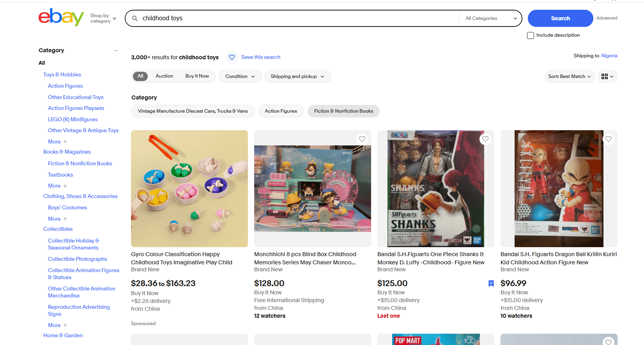This screenshot has width=644, height=345.
Task: Open Advanced search link
Action: point(607,18)
